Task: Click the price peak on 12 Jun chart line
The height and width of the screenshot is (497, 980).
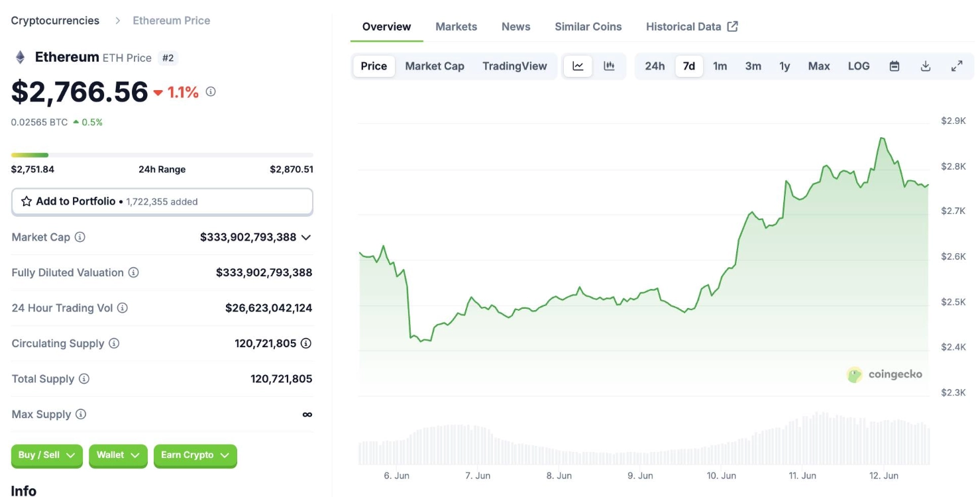Action: 882,138
